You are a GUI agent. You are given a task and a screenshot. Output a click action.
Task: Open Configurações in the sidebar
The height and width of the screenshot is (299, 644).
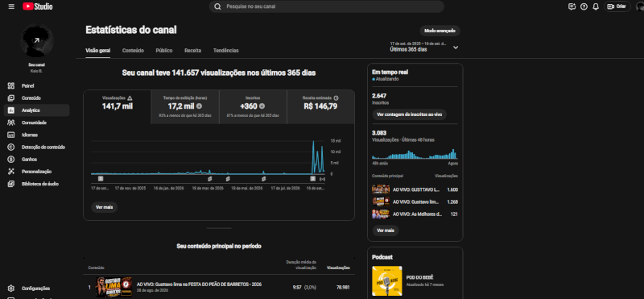pyautogui.click(x=36, y=289)
